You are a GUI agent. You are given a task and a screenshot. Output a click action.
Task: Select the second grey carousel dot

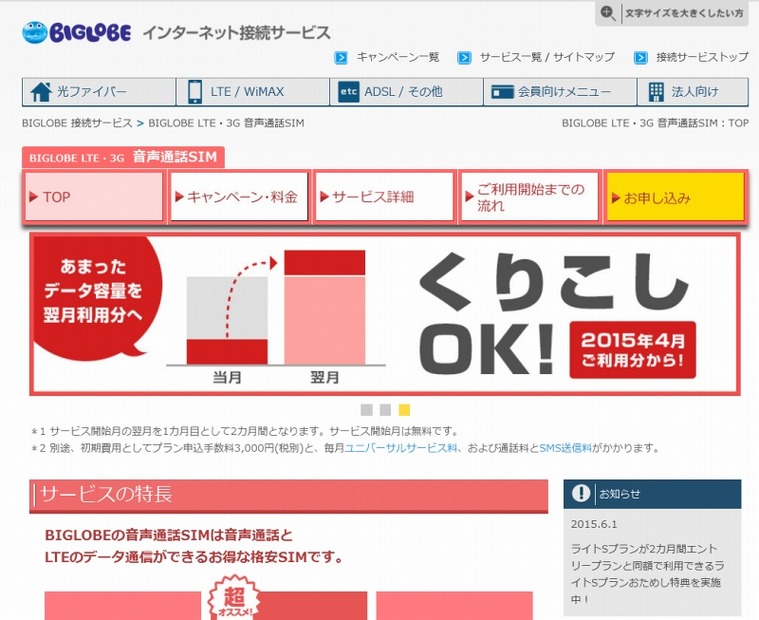(385, 410)
